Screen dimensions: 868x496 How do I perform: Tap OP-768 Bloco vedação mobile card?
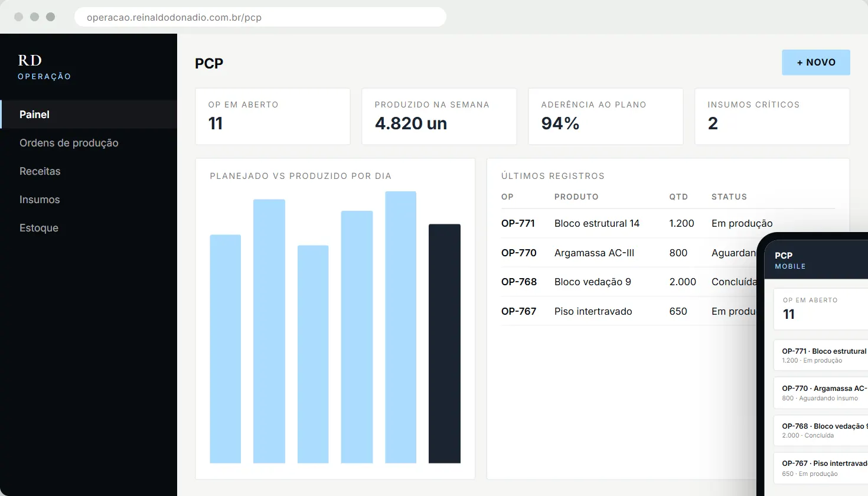click(821, 430)
